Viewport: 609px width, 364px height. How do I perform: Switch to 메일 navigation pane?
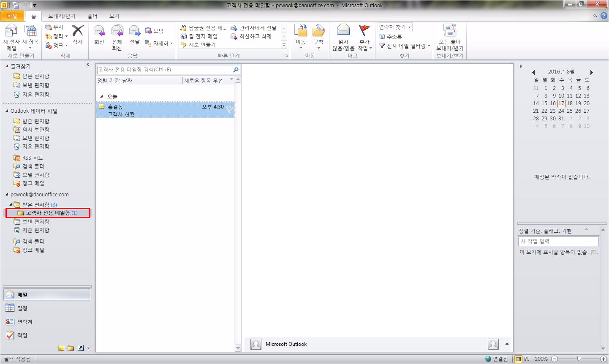pyautogui.click(x=47, y=295)
